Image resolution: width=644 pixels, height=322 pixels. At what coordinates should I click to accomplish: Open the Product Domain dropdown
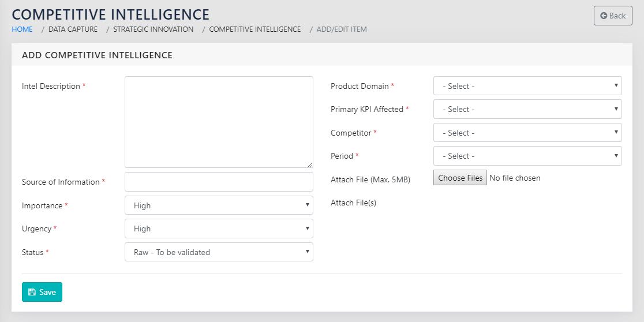click(x=527, y=86)
